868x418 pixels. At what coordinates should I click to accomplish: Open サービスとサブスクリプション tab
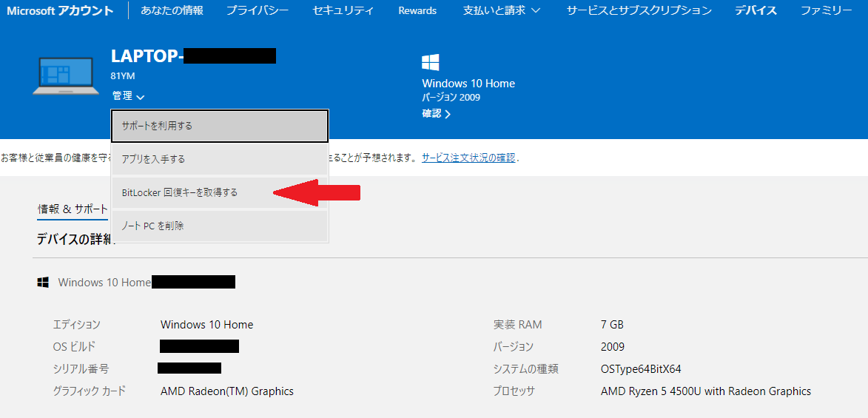[639, 10]
